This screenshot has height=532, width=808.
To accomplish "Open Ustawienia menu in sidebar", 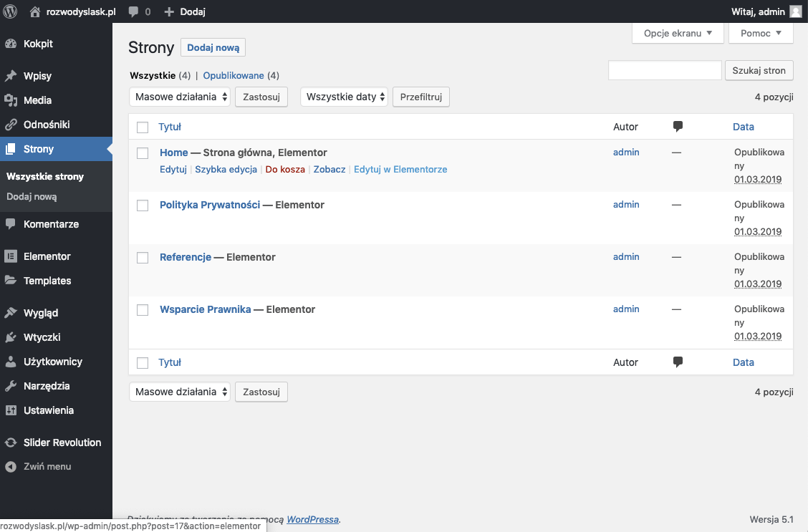I will [49, 410].
